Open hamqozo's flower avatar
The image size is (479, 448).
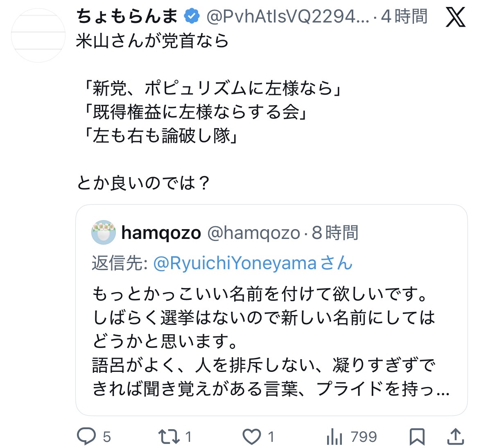[x=104, y=232]
